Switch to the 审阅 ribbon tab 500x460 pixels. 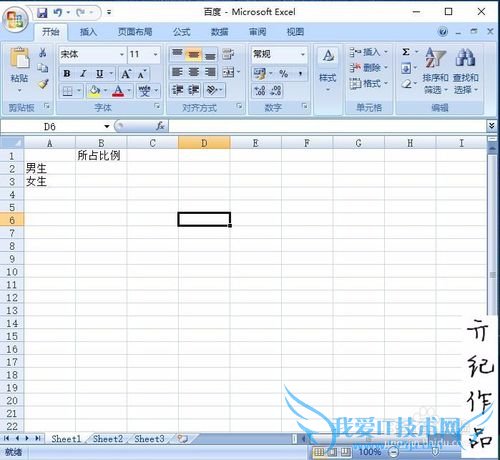coord(258,32)
